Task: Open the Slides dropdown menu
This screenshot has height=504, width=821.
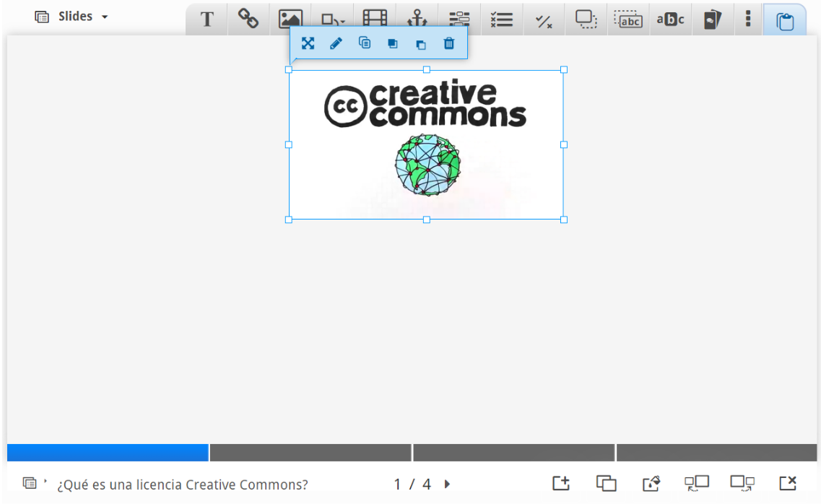Action: (x=71, y=17)
